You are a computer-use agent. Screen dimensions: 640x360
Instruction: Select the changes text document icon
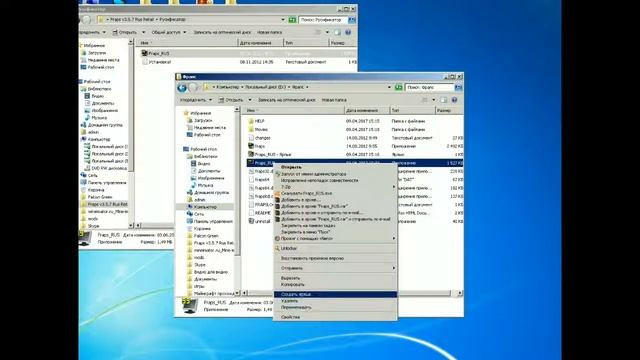[x=251, y=138]
